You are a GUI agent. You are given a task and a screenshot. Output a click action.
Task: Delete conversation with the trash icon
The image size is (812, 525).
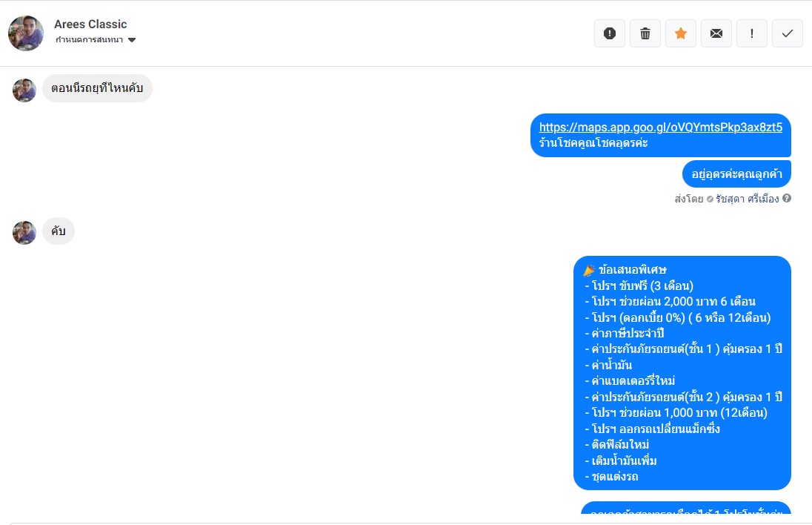645,33
